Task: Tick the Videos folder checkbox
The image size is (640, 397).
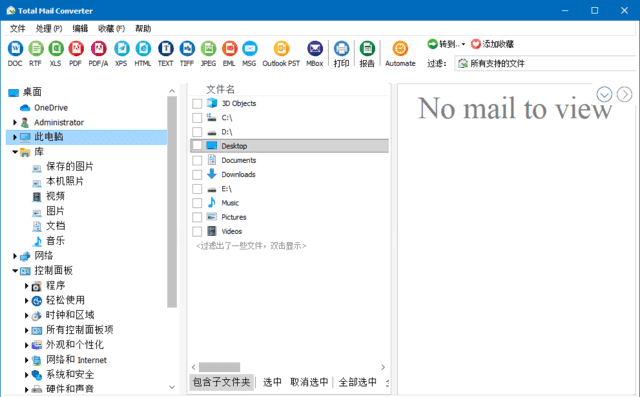Action: pyautogui.click(x=197, y=231)
